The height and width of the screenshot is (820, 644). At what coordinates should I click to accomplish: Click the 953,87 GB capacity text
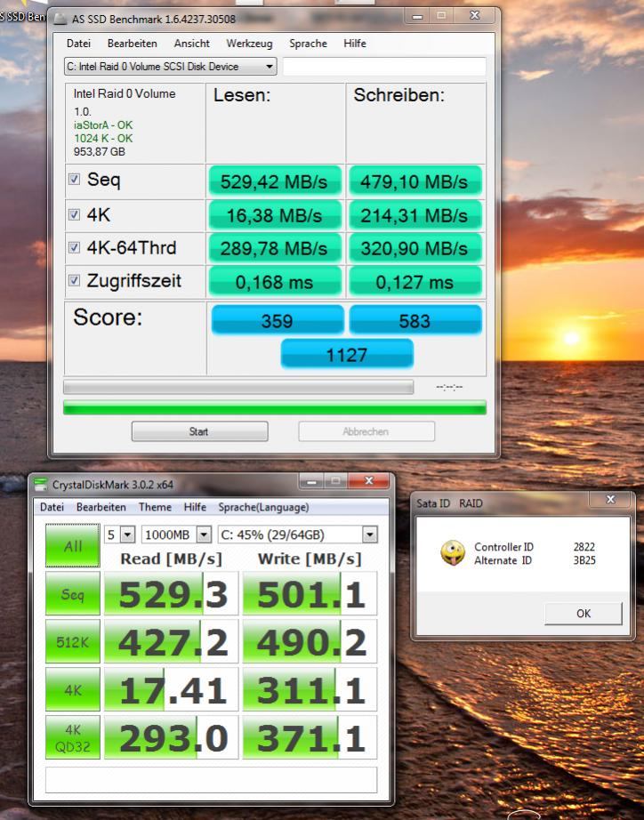(x=100, y=152)
